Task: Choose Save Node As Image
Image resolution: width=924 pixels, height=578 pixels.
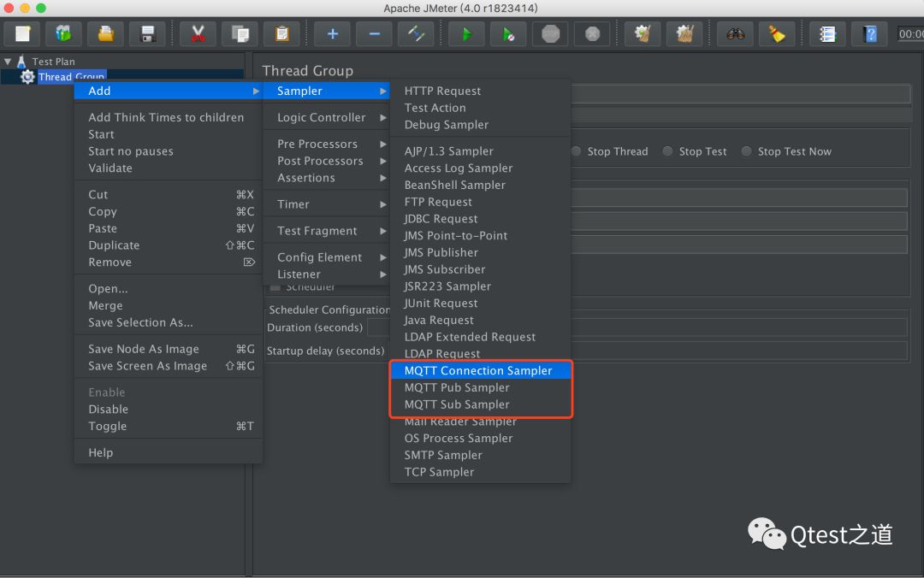Action: click(169, 349)
